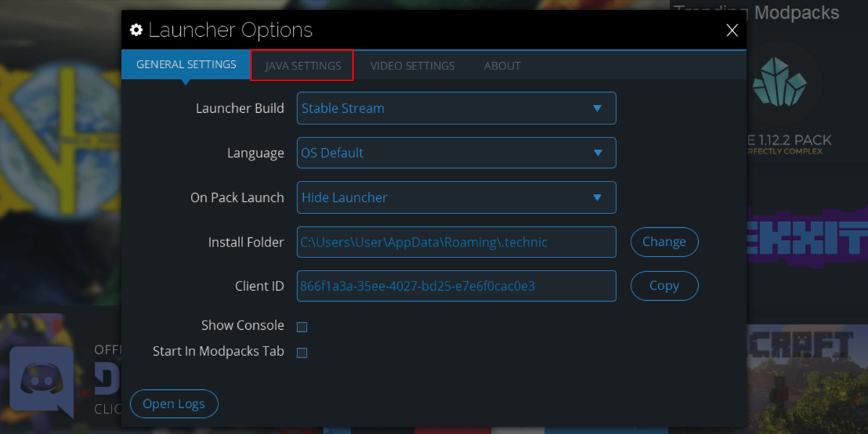This screenshot has width=868, height=434.
Task: Click inside the Client ID text field
Action: click(456, 286)
